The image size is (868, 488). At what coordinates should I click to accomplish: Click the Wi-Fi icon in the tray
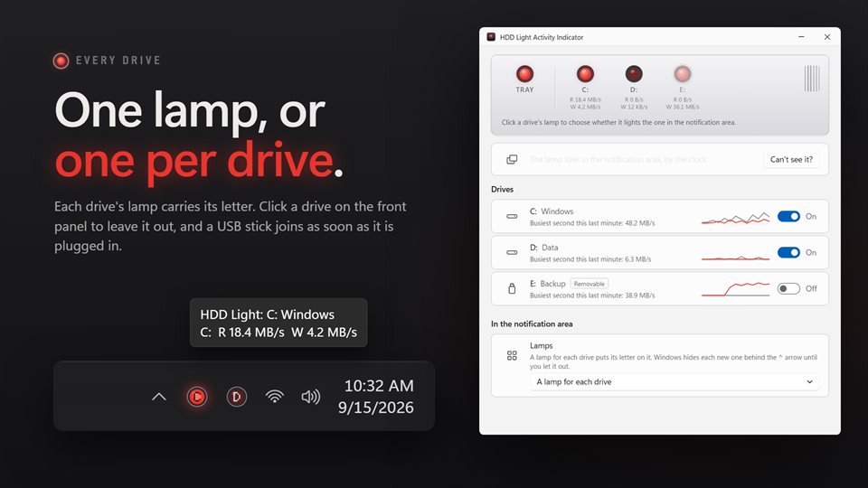tap(275, 397)
